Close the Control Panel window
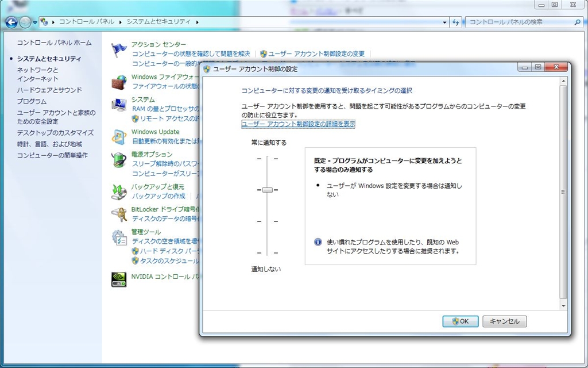588x368 pixels. click(x=574, y=5)
